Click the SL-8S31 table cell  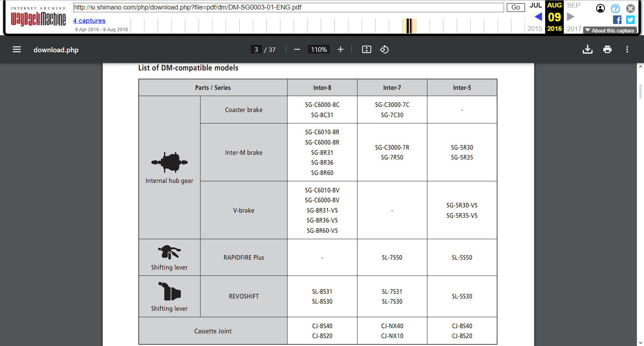coord(322,292)
